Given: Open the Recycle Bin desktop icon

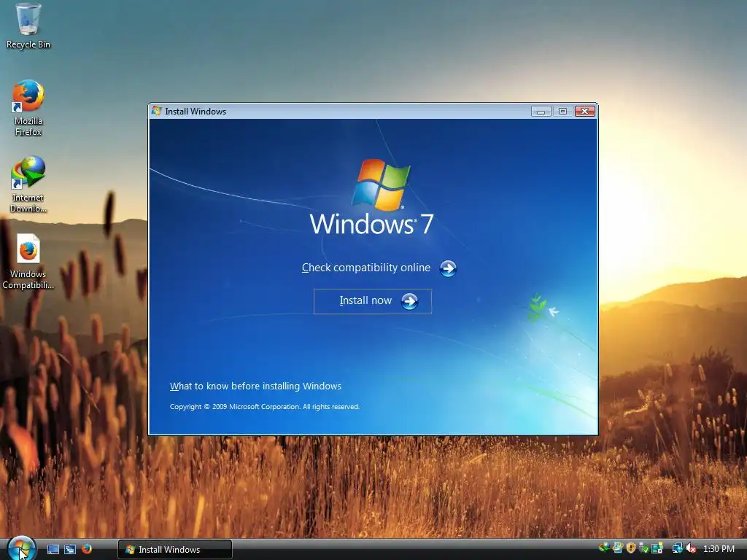Looking at the screenshot, I should click(x=28, y=26).
